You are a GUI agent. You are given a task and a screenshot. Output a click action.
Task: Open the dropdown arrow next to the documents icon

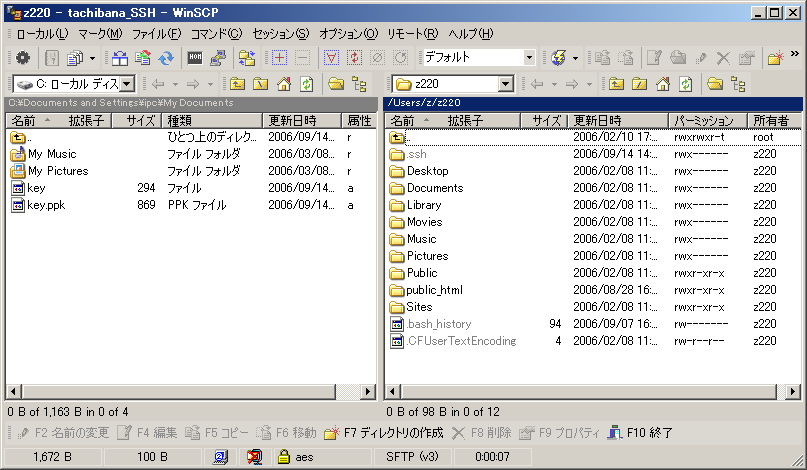93,58
